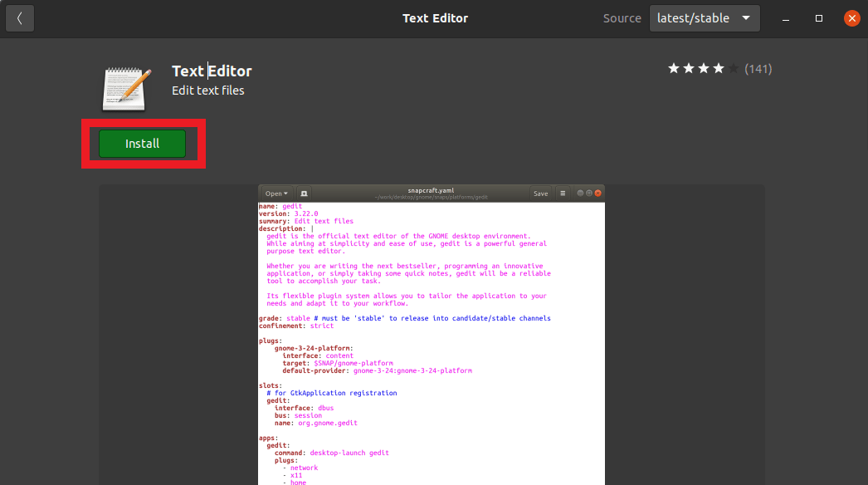This screenshot has height=485, width=868.
Task: Open the latest/stable source dropdown
Action: pos(705,17)
